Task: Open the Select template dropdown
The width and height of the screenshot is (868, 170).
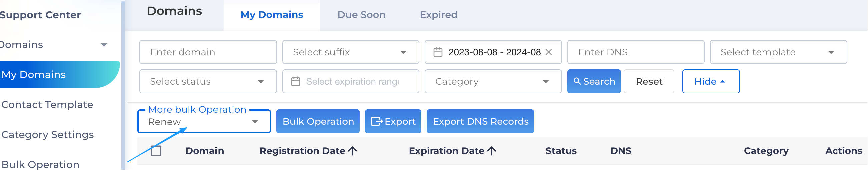Action: [x=778, y=52]
